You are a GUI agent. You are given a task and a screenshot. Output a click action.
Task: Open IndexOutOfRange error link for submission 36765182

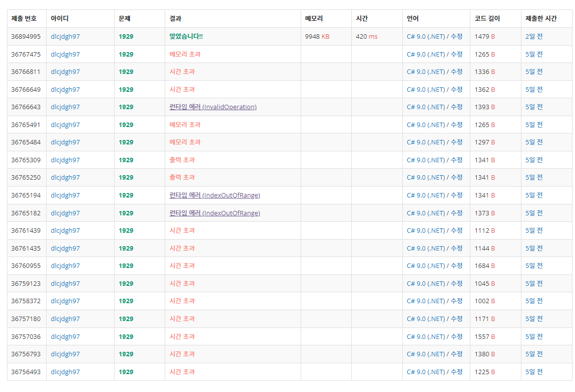[x=214, y=213]
